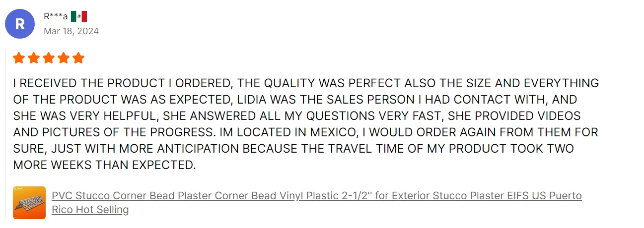Click the middle (third) rating star
This screenshot has width=644, height=228.
point(49,58)
